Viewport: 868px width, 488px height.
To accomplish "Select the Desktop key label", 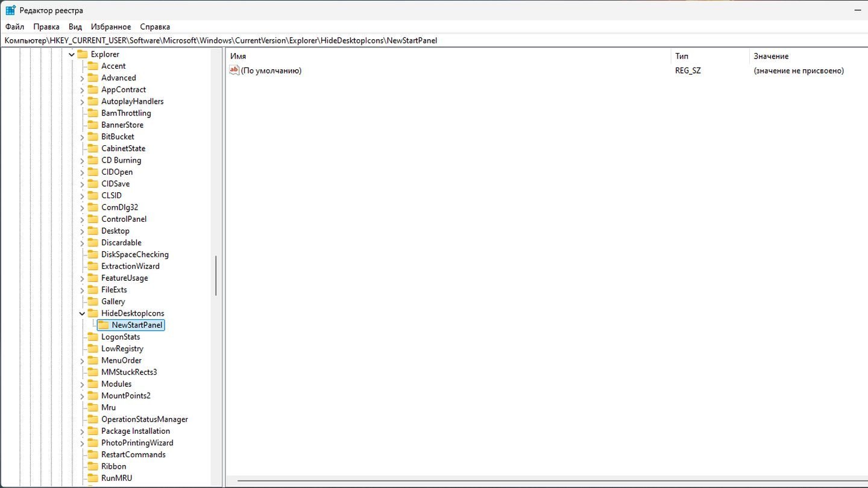I will pos(115,231).
